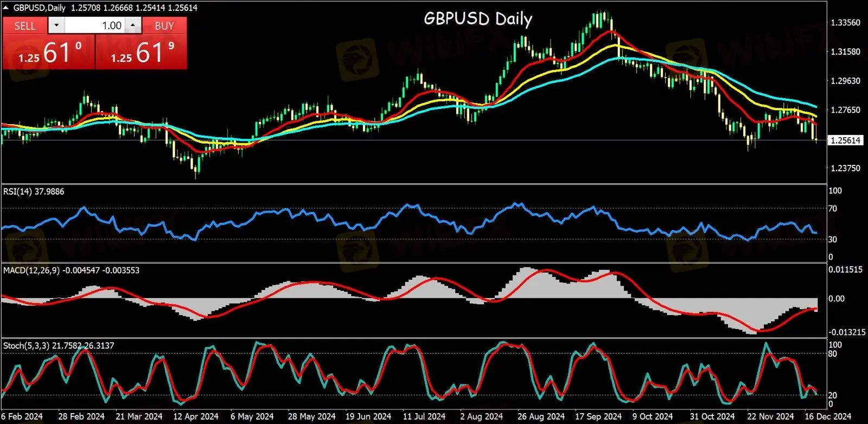This screenshot has width=868, height=424.
Task: Click the 1.23750 price axis label
Action: tap(845, 168)
